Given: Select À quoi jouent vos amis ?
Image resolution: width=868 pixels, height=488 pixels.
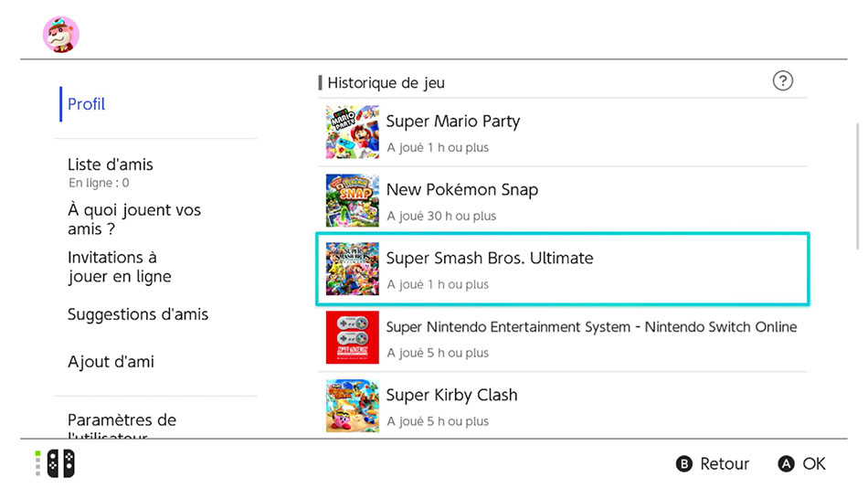Looking at the screenshot, I should 134,219.
